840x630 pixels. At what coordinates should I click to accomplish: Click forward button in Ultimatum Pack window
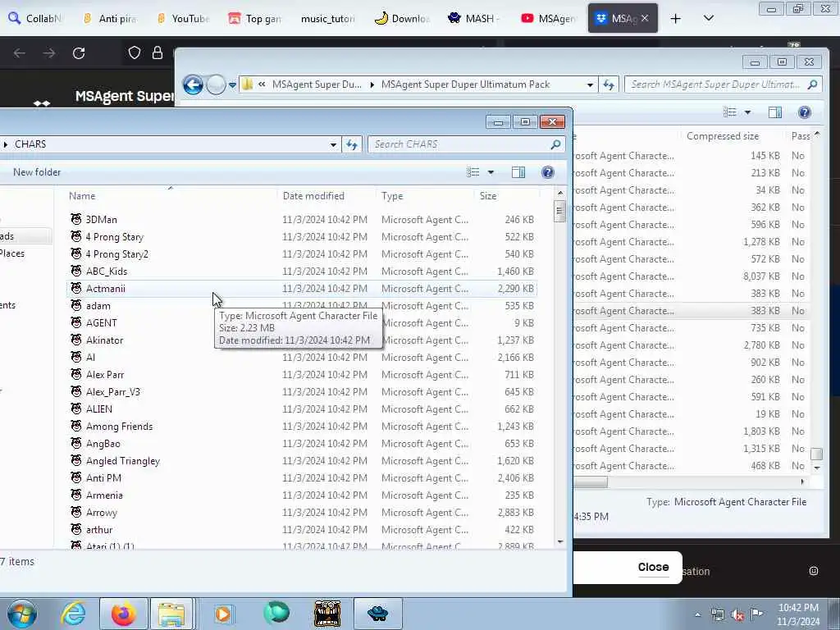216,84
